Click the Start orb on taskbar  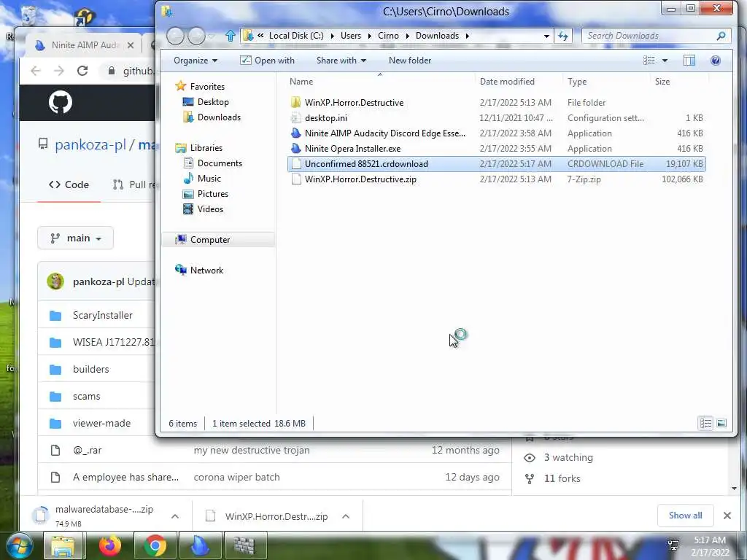[x=19, y=546]
